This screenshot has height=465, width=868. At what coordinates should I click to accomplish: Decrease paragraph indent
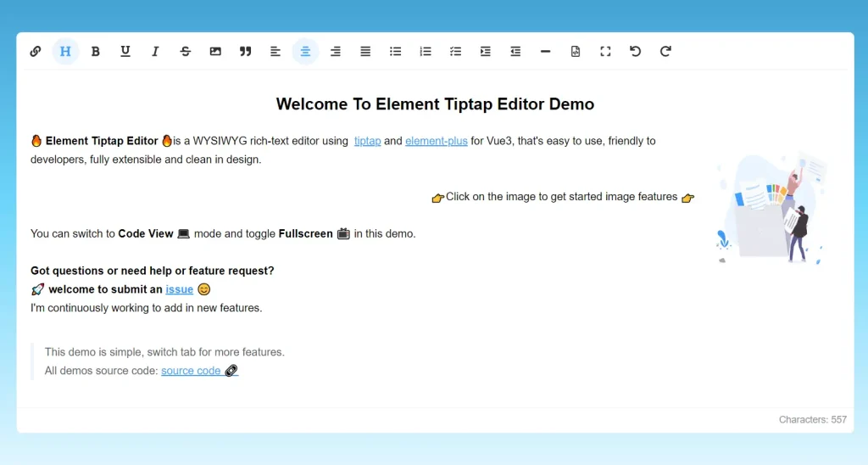click(515, 52)
